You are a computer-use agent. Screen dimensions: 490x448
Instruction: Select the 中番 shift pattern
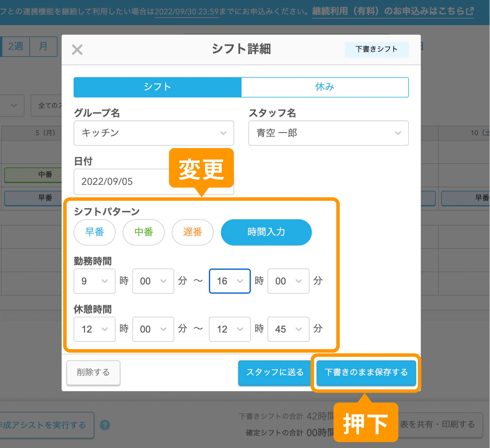(144, 232)
